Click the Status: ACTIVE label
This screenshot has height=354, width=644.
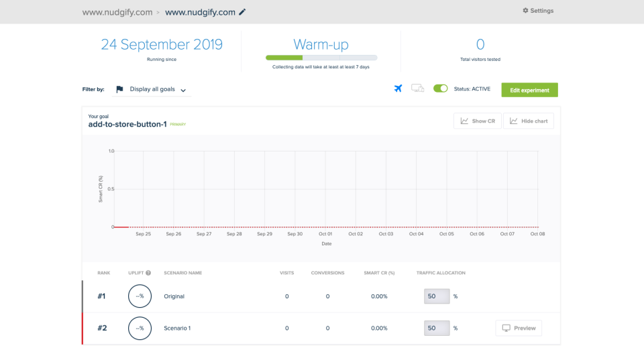point(472,88)
